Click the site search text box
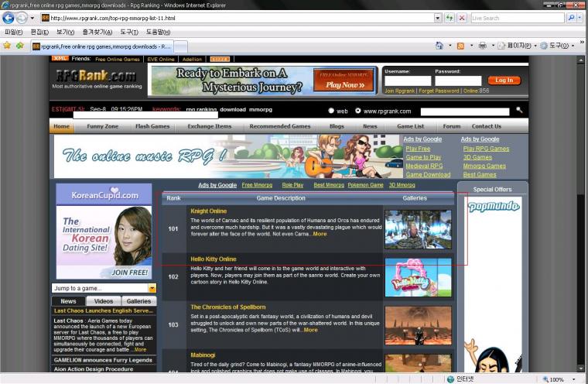This screenshot has width=588, height=384. pyautogui.click(x=465, y=111)
